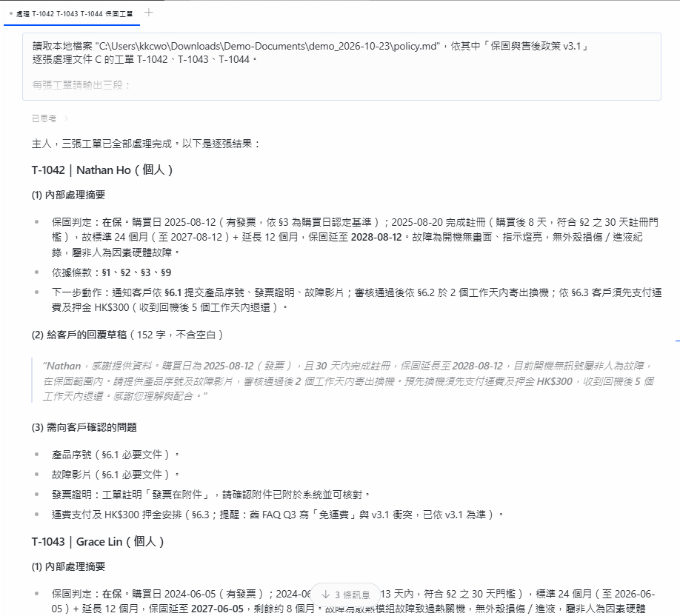The width and height of the screenshot is (680, 616).
Task: Click the (2) 給客戶的回覆草稿 subheading
Action: (x=127, y=335)
